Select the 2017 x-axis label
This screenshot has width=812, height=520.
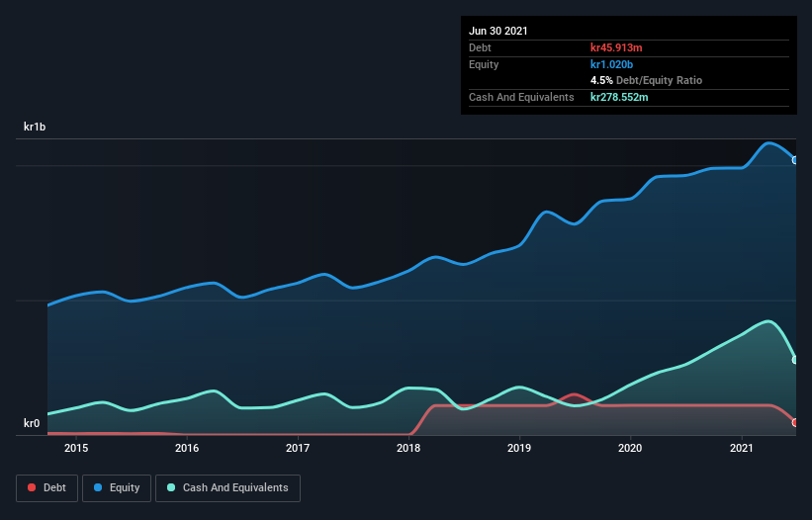pos(298,448)
